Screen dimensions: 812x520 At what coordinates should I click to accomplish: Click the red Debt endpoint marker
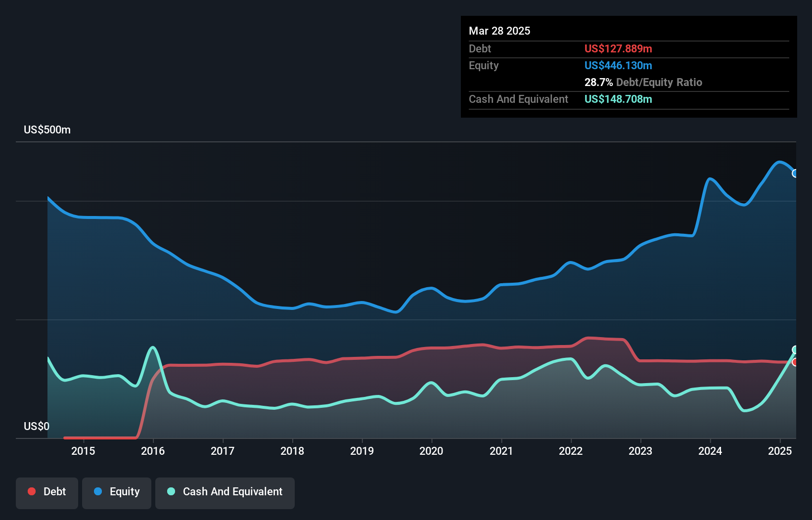pos(795,362)
